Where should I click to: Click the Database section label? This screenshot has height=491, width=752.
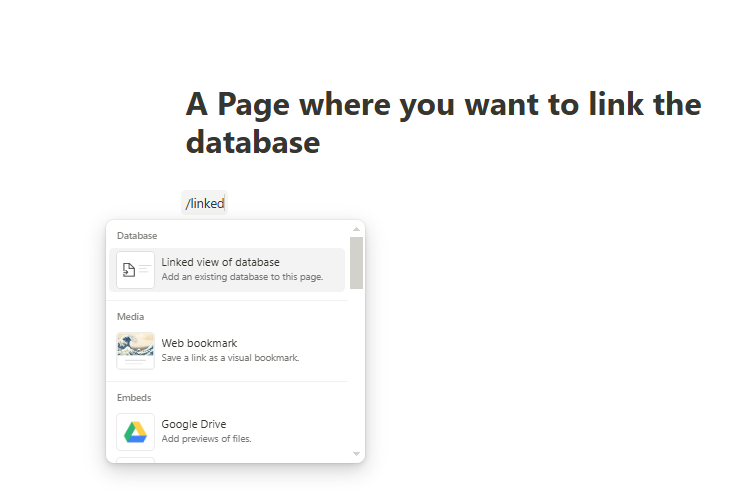(x=137, y=235)
